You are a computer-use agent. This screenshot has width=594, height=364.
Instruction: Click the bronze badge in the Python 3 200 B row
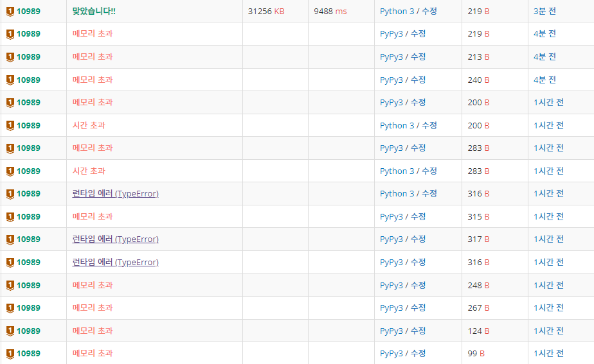[10, 126]
